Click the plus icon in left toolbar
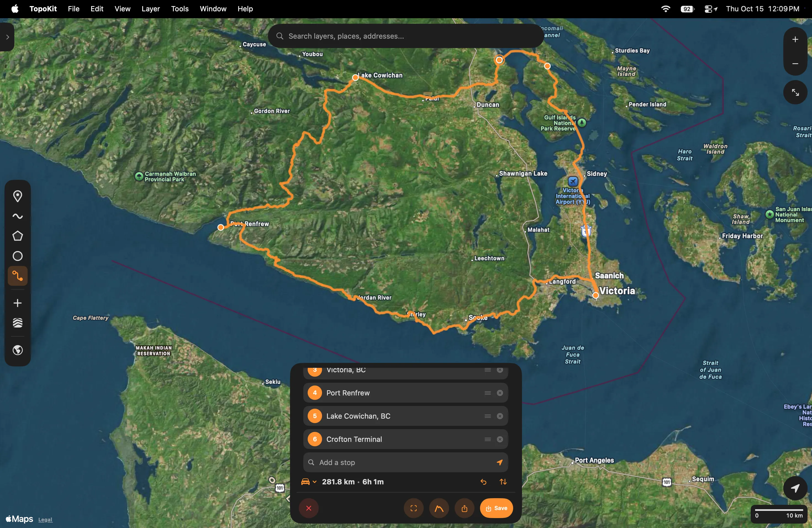This screenshot has width=812, height=528. click(x=17, y=303)
